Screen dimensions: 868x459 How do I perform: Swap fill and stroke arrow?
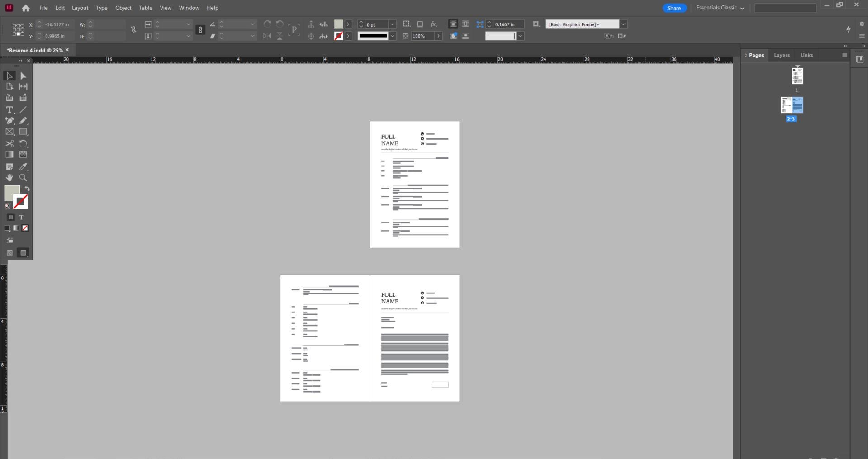pyautogui.click(x=27, y=189)
